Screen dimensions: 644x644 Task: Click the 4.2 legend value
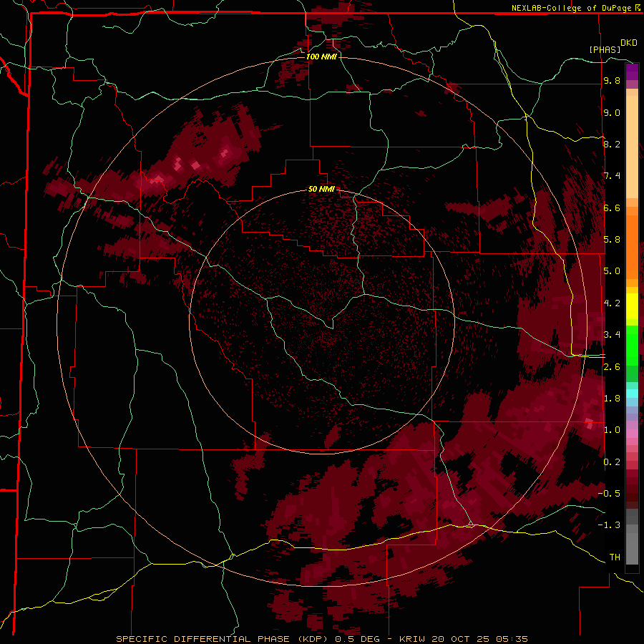point(612,303)
